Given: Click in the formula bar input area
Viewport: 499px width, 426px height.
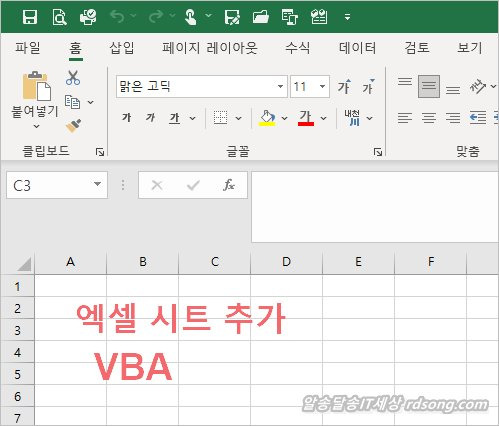Looking at the screenshot, I should pos(375,207).
